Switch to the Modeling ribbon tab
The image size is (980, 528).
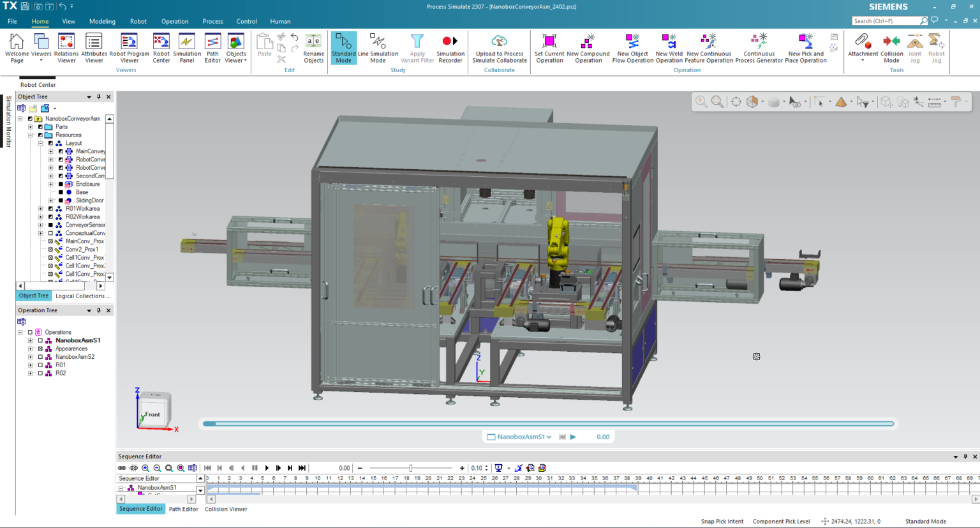(102, 21)
